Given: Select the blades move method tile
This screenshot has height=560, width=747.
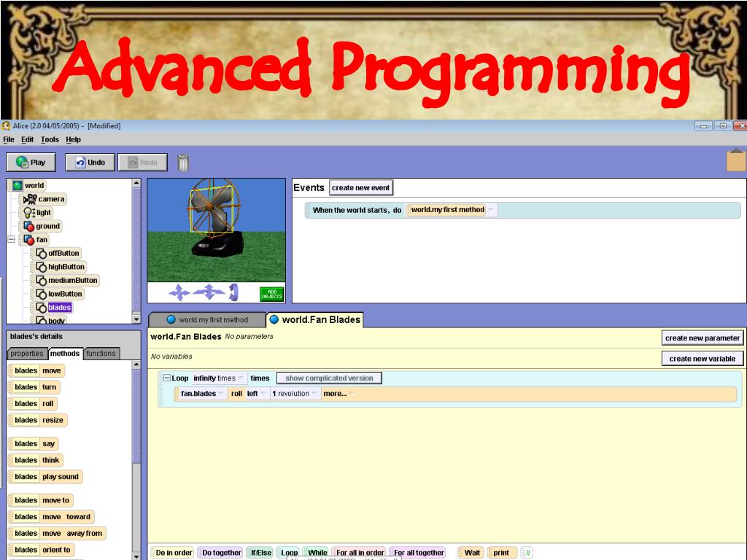Looking at the screenshot, I should 38,370.
